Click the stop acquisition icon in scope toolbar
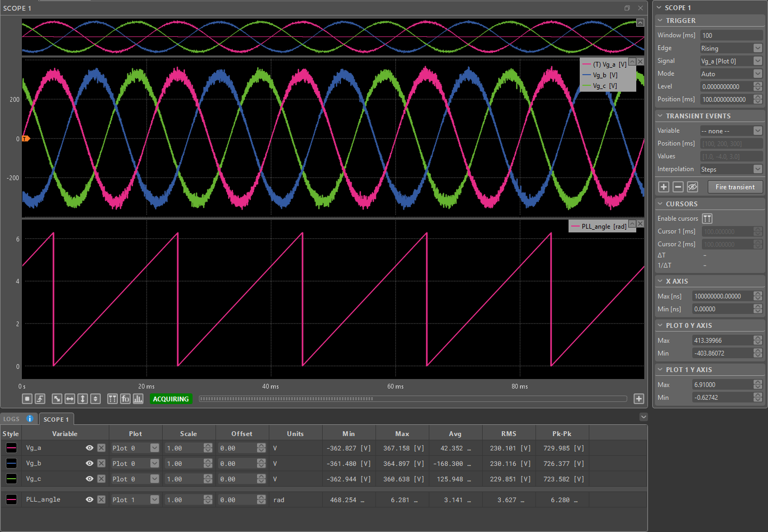The height and width of the screenshot is (532, 768). pyautogui.click(x=27, y=399)
